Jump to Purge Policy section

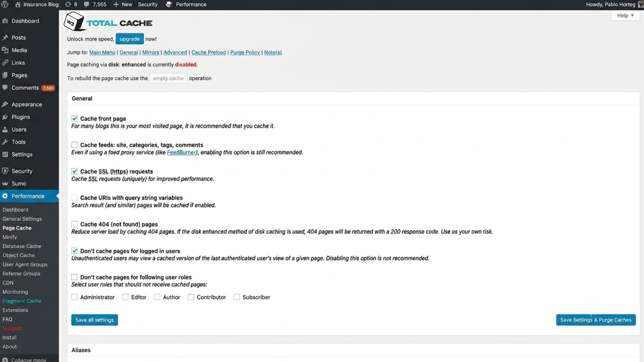[x=245, y=53]
